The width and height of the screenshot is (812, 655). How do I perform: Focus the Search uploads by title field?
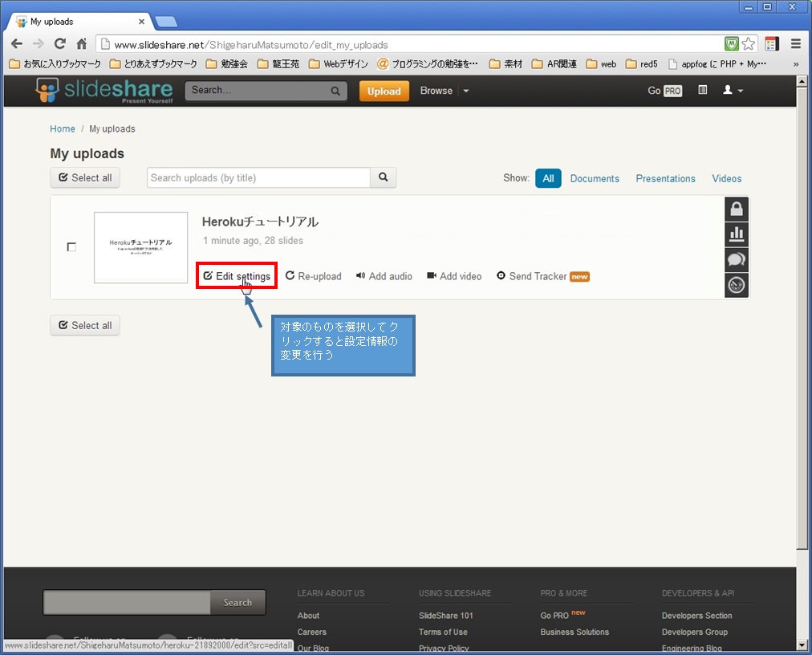tap(258, 177)
